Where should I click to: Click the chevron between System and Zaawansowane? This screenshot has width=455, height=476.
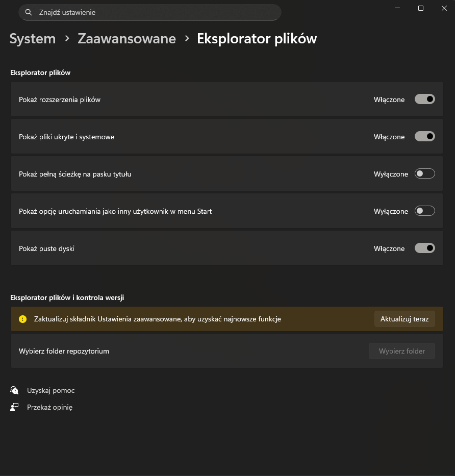pyautogui.click(x=67, y=39)
